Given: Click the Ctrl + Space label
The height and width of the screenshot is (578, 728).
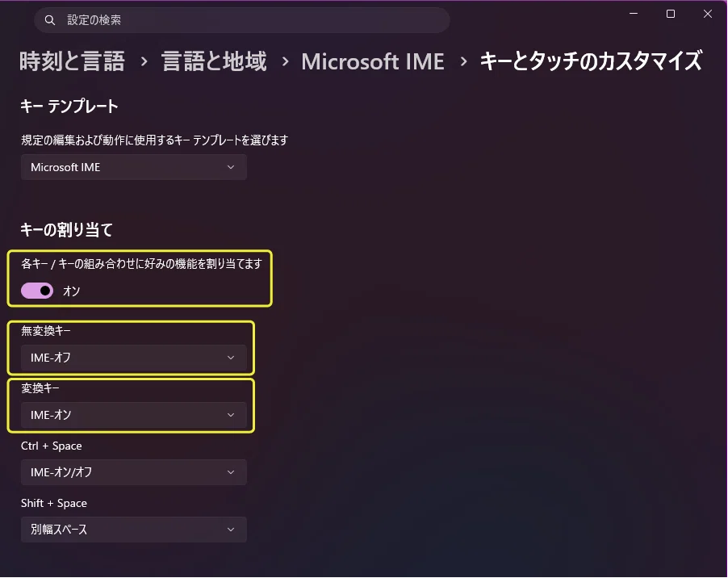Looking at the screenshot, I should coord(51,446).
